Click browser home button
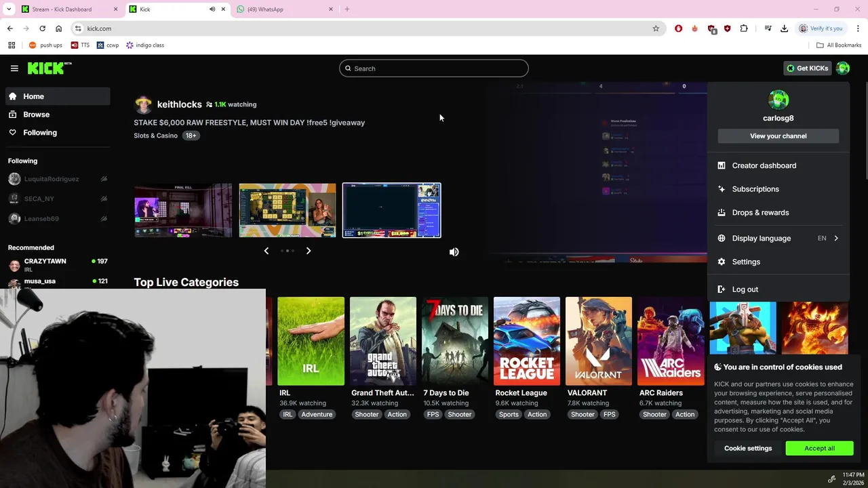This screenshot has width=868, height=488. pyautogui.click(x=58, y=28)
